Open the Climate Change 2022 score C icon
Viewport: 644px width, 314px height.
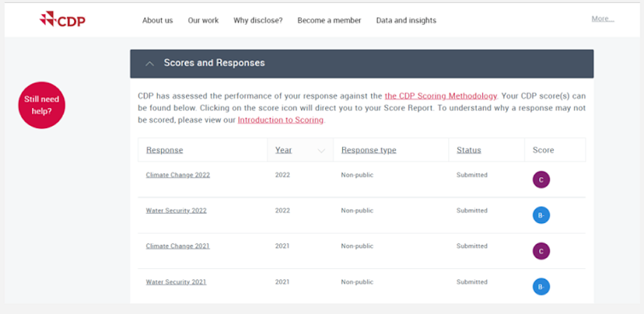(x=541, y=180)
